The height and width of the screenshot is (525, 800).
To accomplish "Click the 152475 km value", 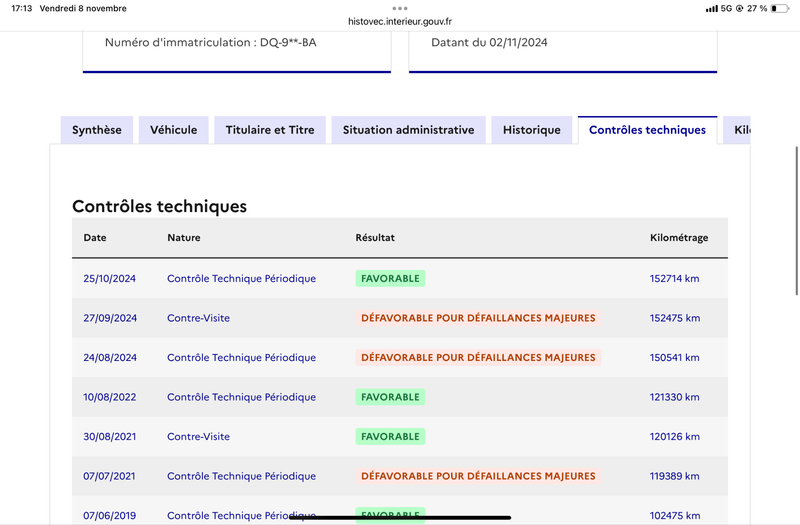I will [675, 318].
